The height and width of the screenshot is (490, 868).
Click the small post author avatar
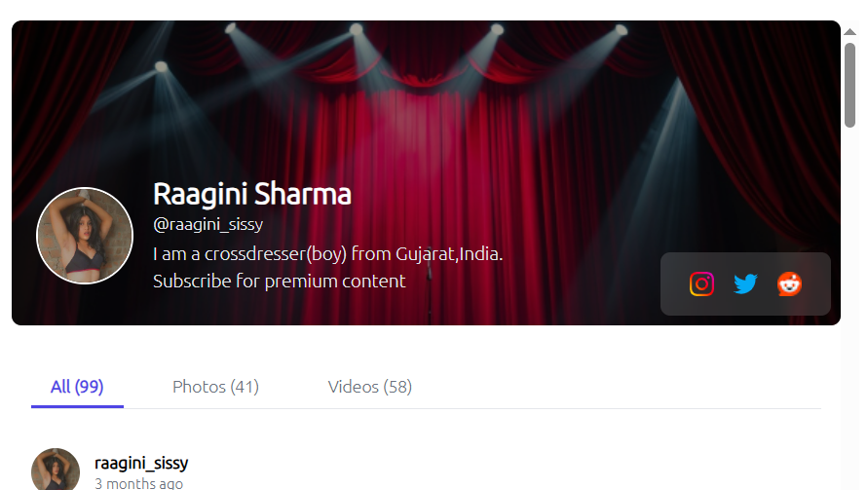(x=56, y=470)
